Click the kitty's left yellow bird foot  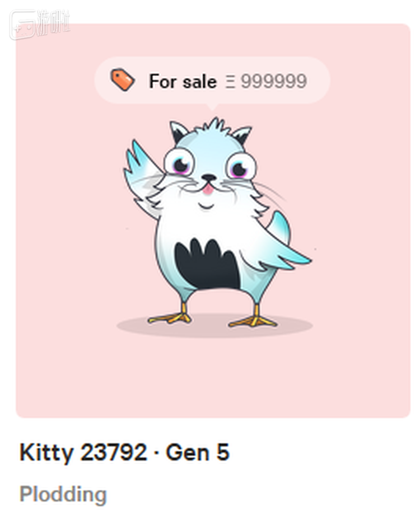click(170, 315)
